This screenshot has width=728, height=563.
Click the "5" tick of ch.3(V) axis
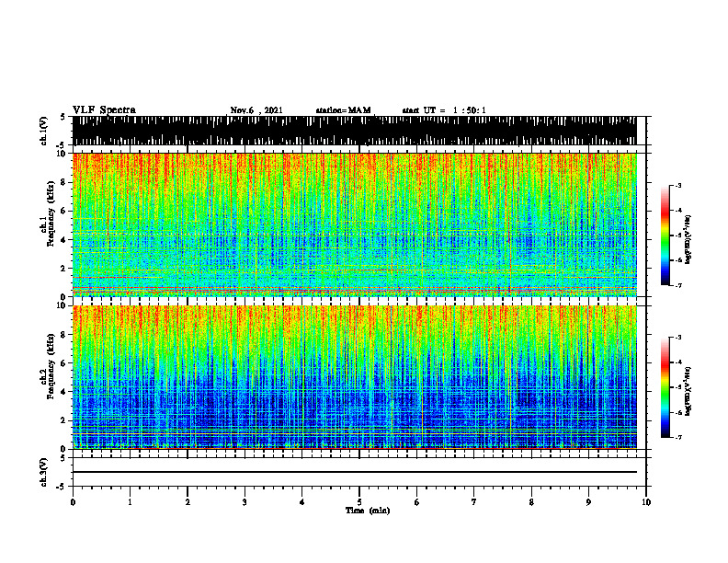63,458
